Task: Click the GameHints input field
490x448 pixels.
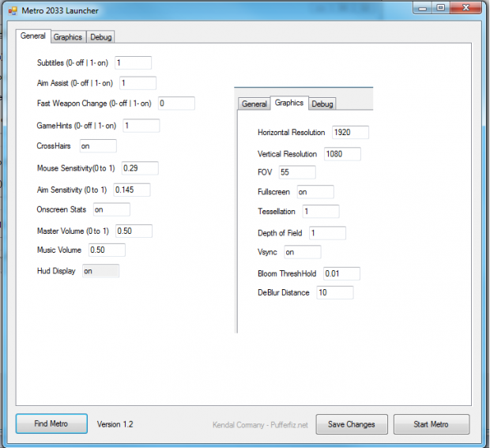Action: (x=141, y=126)
